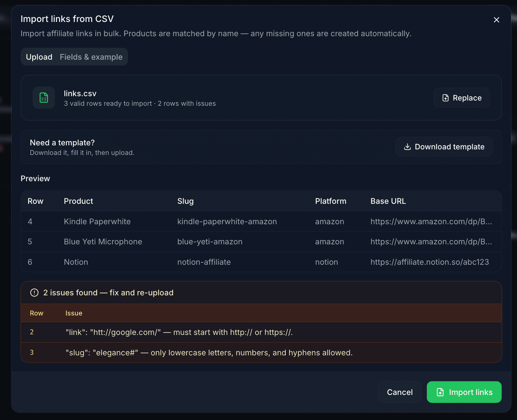Click the issues warning circle icon
This screenshot has height=420, width=517.
point(34,293)
